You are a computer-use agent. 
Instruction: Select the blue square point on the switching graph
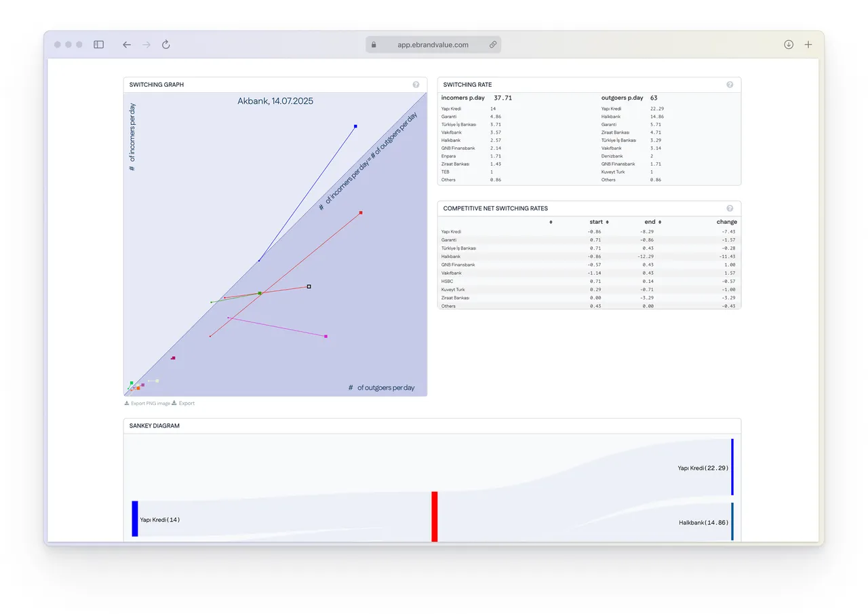tap(355, 126)
